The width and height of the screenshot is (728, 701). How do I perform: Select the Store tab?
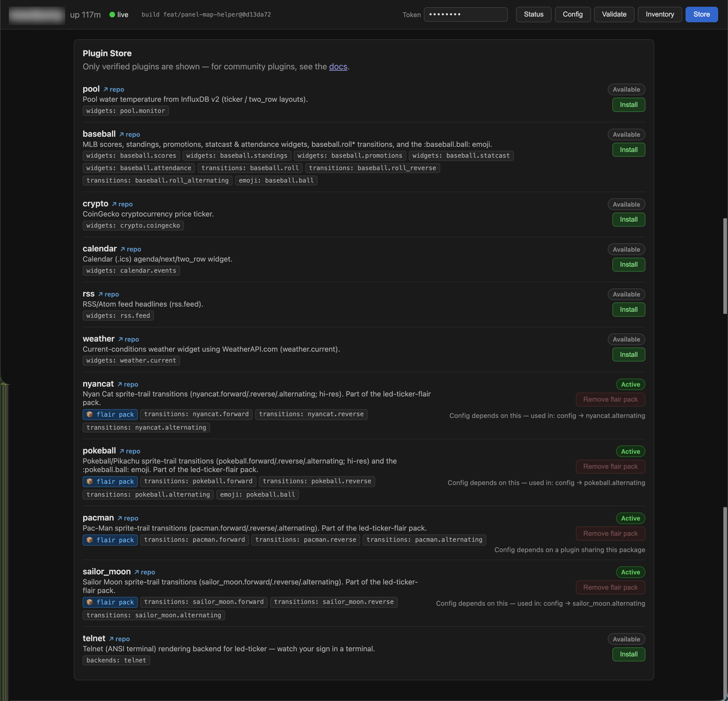click(701, 15)
